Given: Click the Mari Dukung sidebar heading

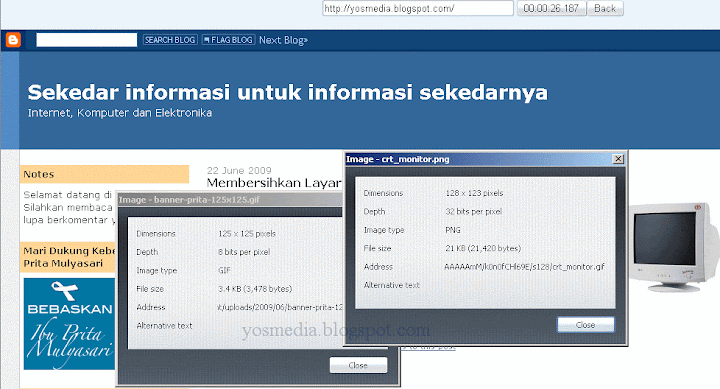Looking at the screenshot, I should click(68, 257).
